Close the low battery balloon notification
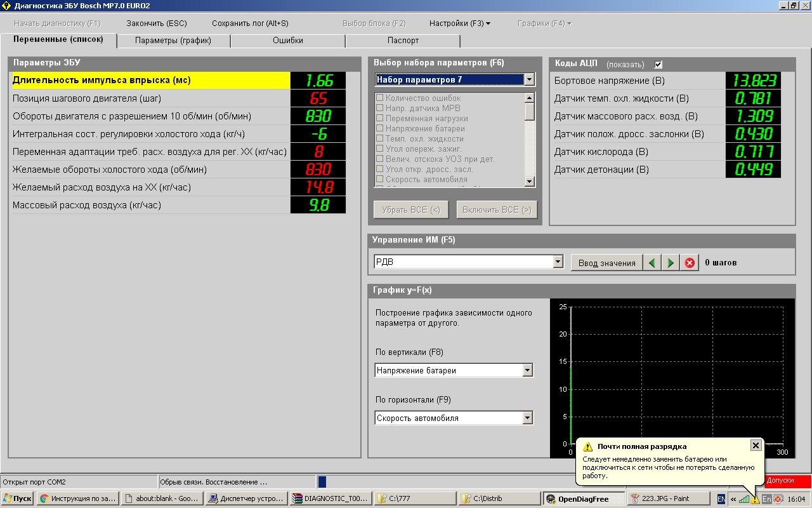The image size is (812, 508). 756,445
